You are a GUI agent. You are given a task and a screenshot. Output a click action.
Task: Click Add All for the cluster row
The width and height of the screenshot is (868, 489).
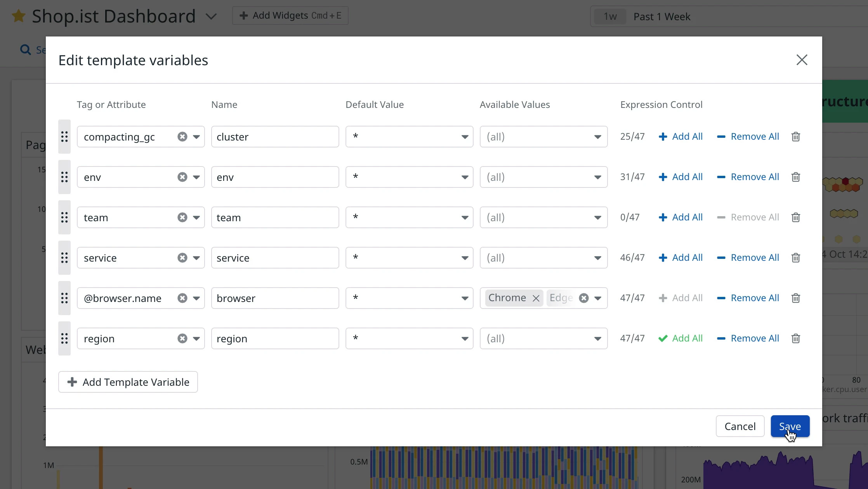pos(681,137)
